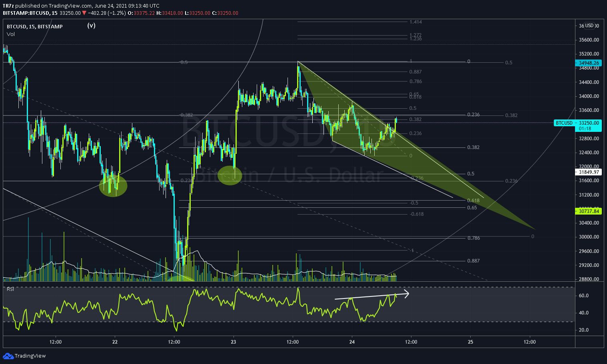Click the 29600.00 price axis label
Screen dimensions: 607x364
coord(589,251)
